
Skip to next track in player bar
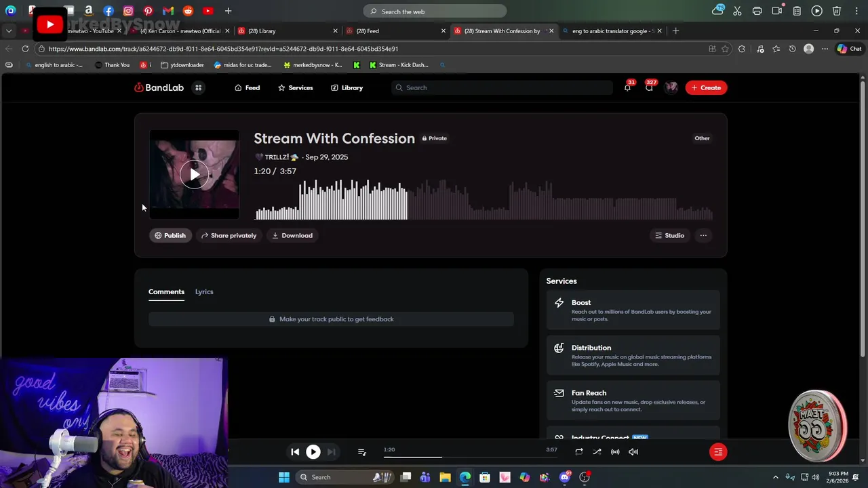[x=331, y=451]
